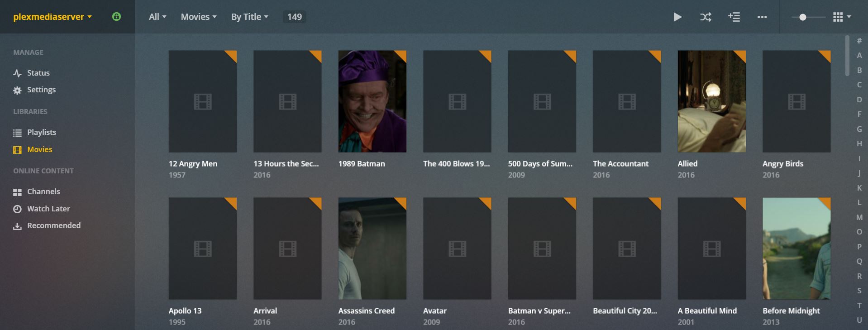
Task: Click the 12 Angry Men title
Action: (193, 164)
